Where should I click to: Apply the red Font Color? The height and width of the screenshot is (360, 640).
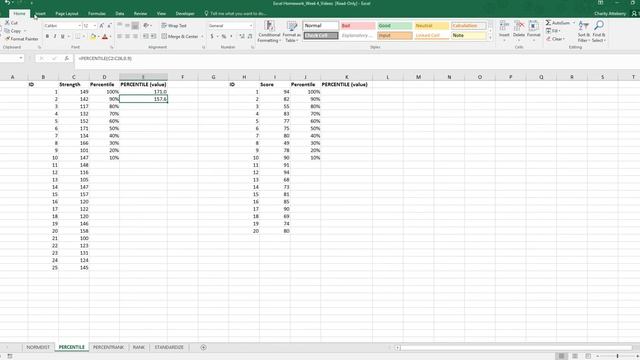click(105, 37)
